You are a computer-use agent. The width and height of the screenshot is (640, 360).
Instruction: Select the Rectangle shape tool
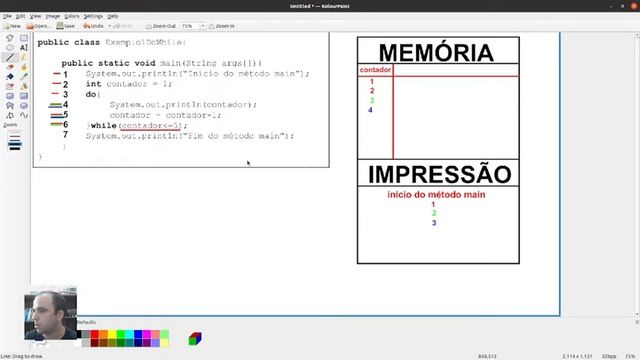click(24, 96)
